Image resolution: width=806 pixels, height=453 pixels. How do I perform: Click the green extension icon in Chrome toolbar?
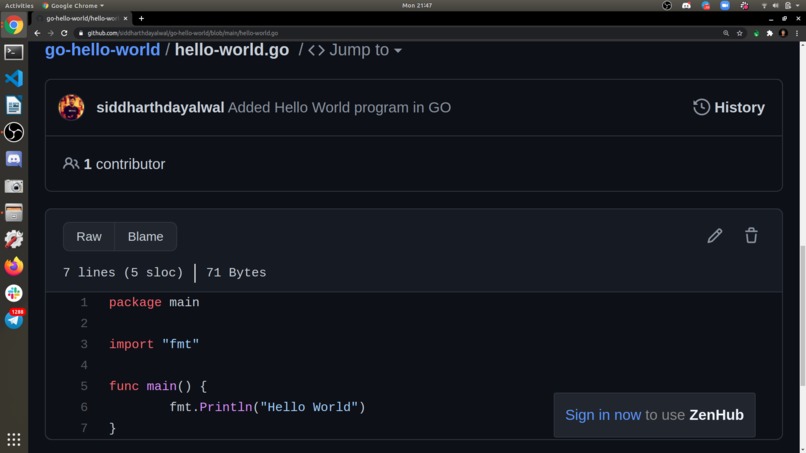click(x=756, y=33)
